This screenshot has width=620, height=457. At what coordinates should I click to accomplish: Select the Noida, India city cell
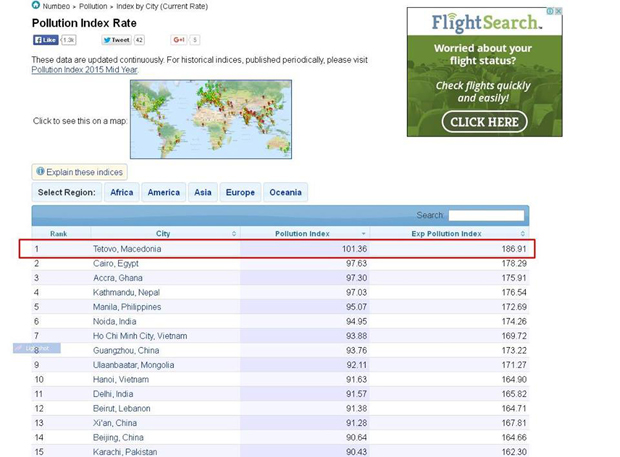[114, 321]
